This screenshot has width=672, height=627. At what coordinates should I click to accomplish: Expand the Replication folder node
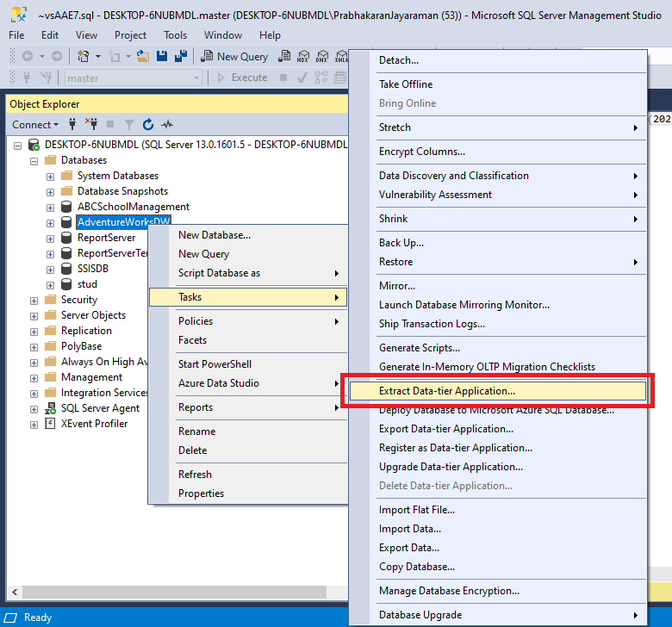click(34, 332)
